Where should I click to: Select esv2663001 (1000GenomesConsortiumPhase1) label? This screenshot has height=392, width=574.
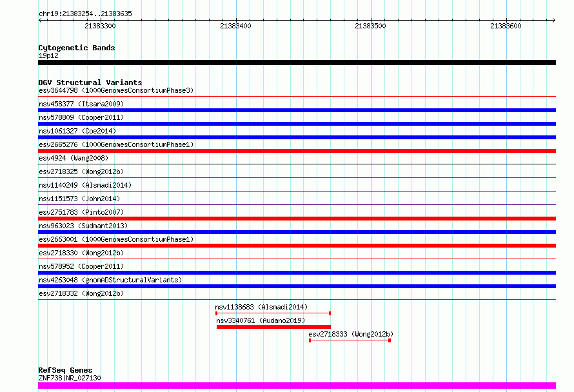click(x=116, y=239)
